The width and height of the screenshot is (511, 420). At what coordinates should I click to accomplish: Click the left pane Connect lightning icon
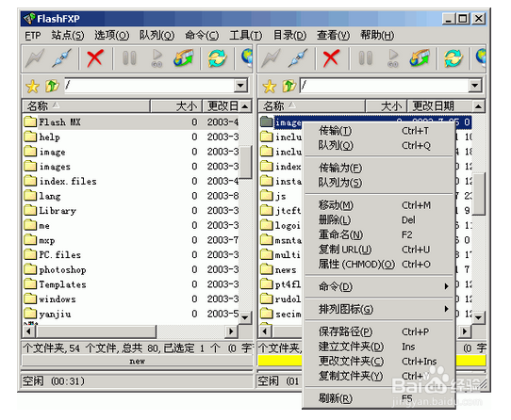click(35, 58)
